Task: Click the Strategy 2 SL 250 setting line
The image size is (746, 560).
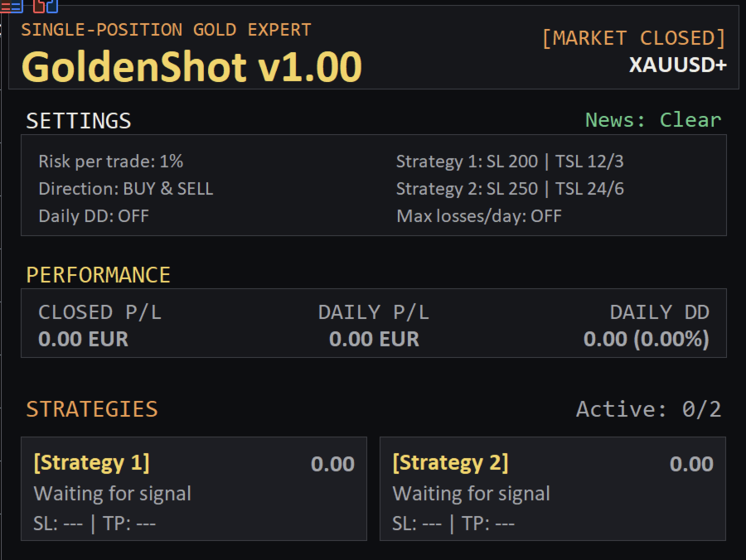Action: point(510,189)
